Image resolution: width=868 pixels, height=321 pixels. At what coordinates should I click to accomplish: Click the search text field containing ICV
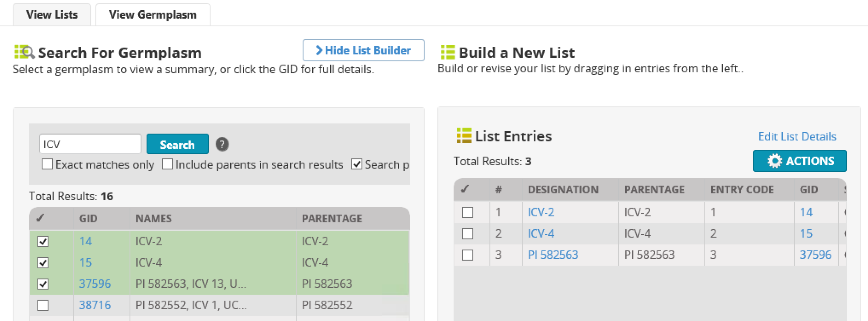90,144
